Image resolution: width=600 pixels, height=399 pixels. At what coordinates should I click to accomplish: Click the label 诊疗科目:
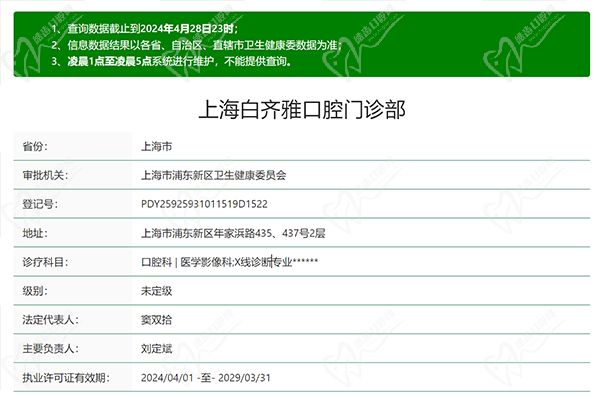point(45,262)
